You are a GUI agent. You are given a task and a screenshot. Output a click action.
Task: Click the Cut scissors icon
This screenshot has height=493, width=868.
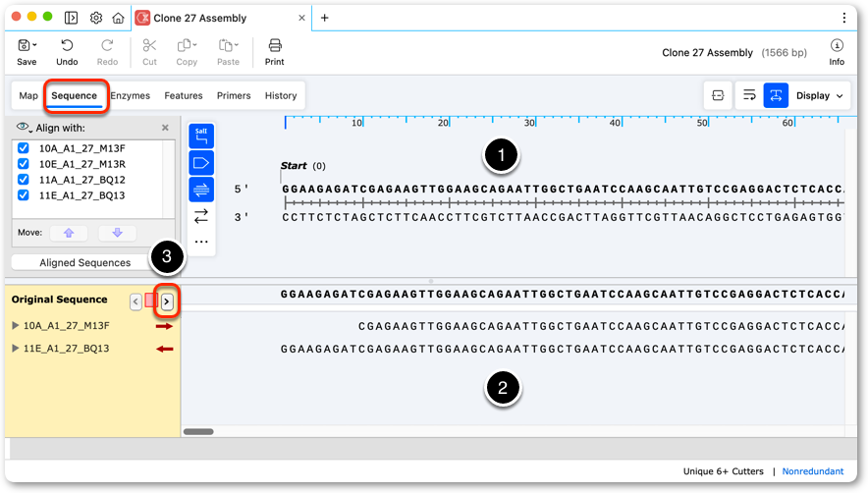click(x=149, y=45)
